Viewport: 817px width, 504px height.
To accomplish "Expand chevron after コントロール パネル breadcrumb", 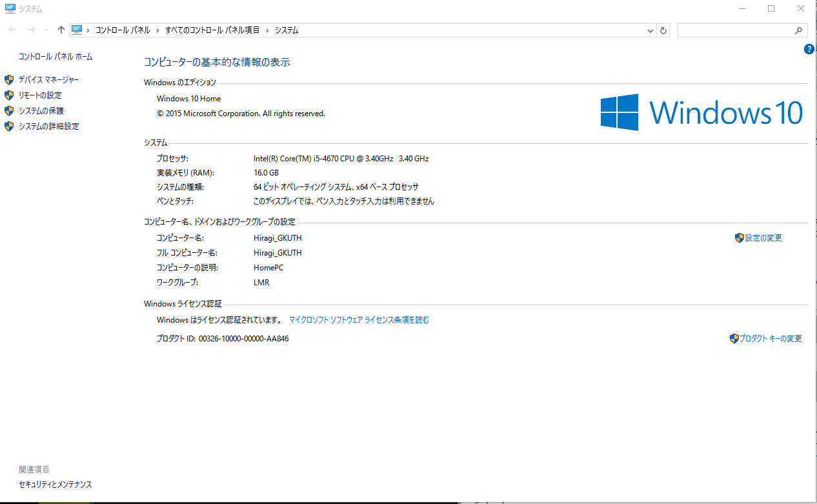I will 158,30.
